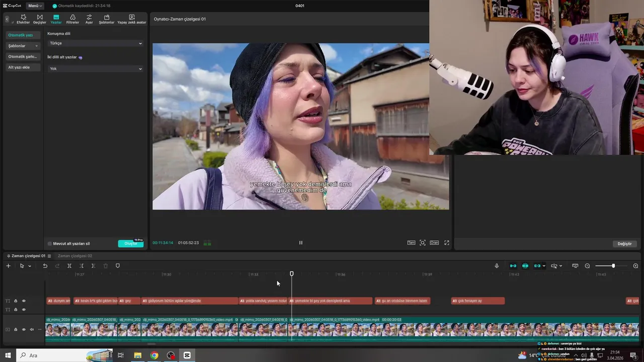The image size is (644, 362).
Task: Click the playhead marker on ruler
Action: [292, 274]
